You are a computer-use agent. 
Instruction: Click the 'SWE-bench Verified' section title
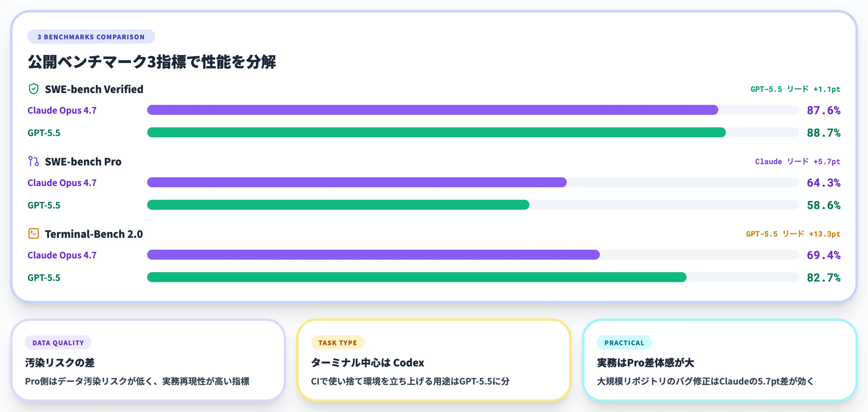pos(94,89)
